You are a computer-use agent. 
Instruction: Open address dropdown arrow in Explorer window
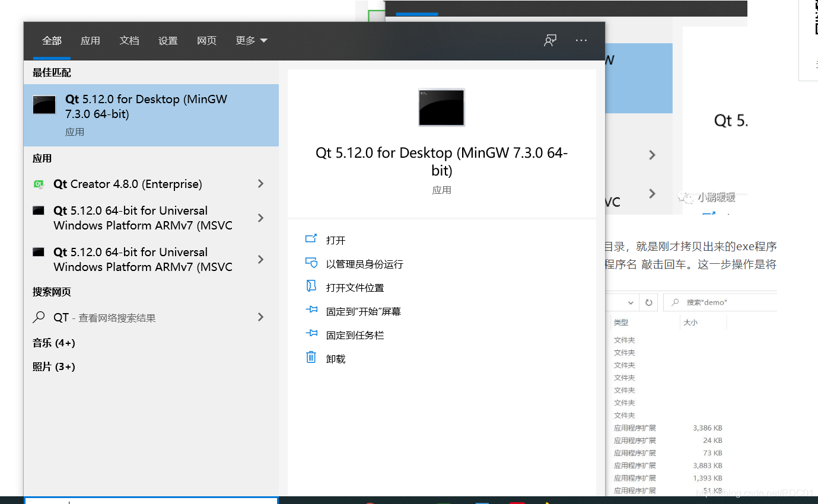tap(629, 302)
